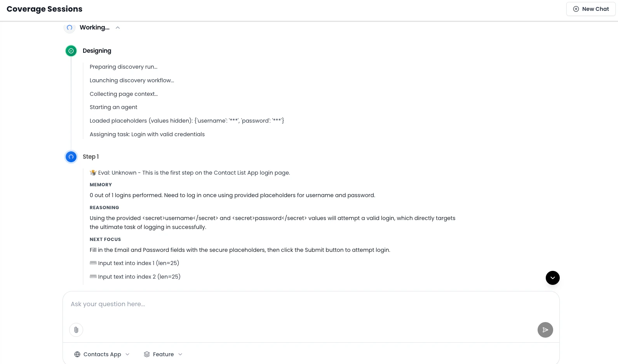Click the keyboard icon on Input index 2
The image size is (618, 364).
93,276
